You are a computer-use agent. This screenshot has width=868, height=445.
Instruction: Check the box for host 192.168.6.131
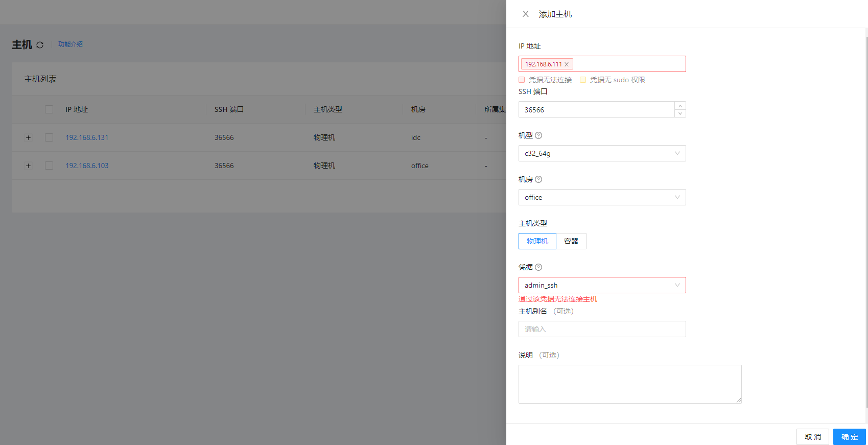click(49, 137)
